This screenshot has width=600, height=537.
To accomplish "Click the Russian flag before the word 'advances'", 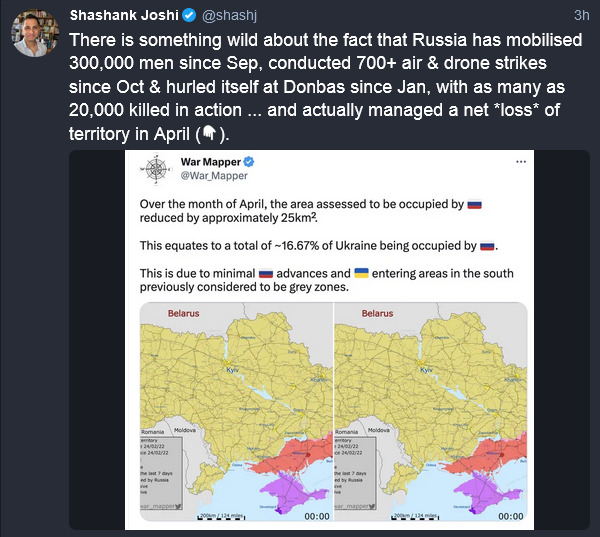I will [267, 273].
